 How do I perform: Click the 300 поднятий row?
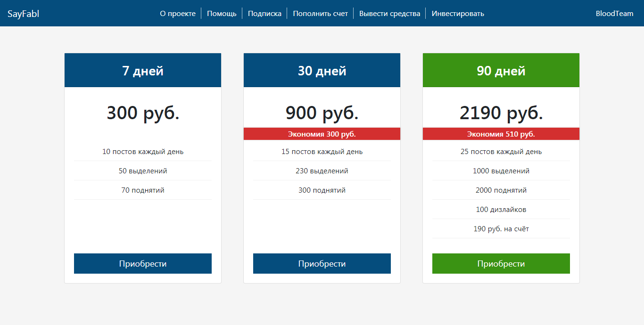(x=322, y=190)
